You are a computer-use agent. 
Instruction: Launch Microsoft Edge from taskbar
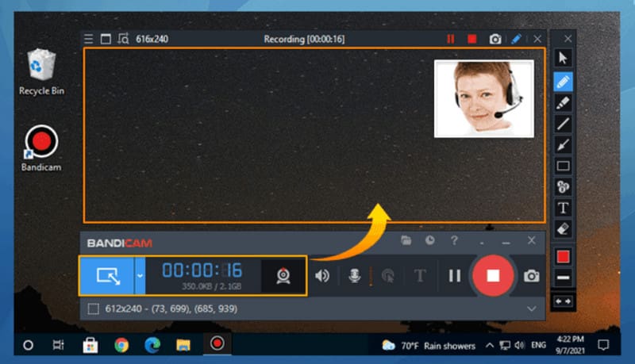pos(152,345)
